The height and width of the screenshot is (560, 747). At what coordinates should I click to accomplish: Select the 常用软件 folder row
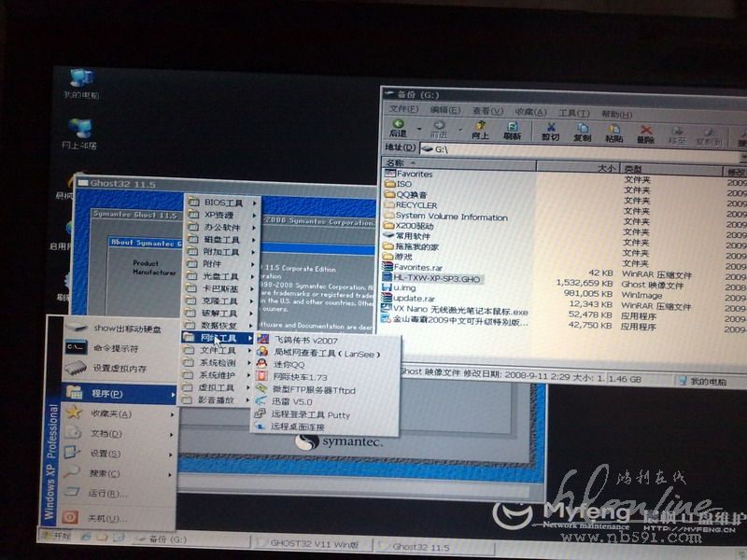click(406, 236)
